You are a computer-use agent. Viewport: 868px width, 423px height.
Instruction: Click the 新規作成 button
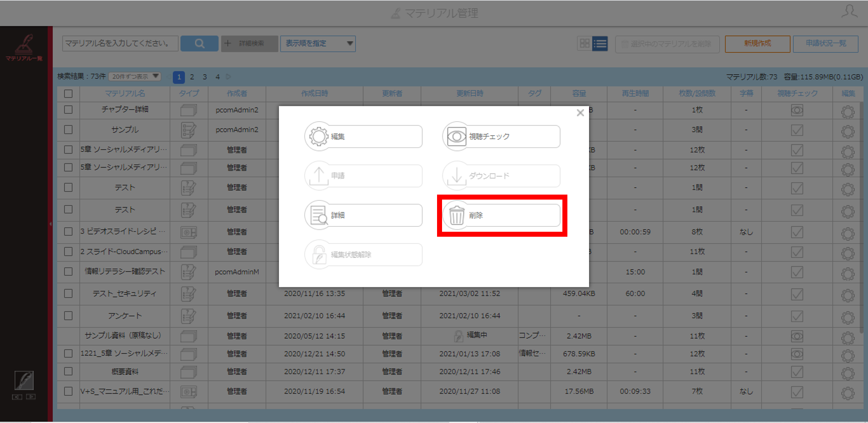tap(758, 44)
